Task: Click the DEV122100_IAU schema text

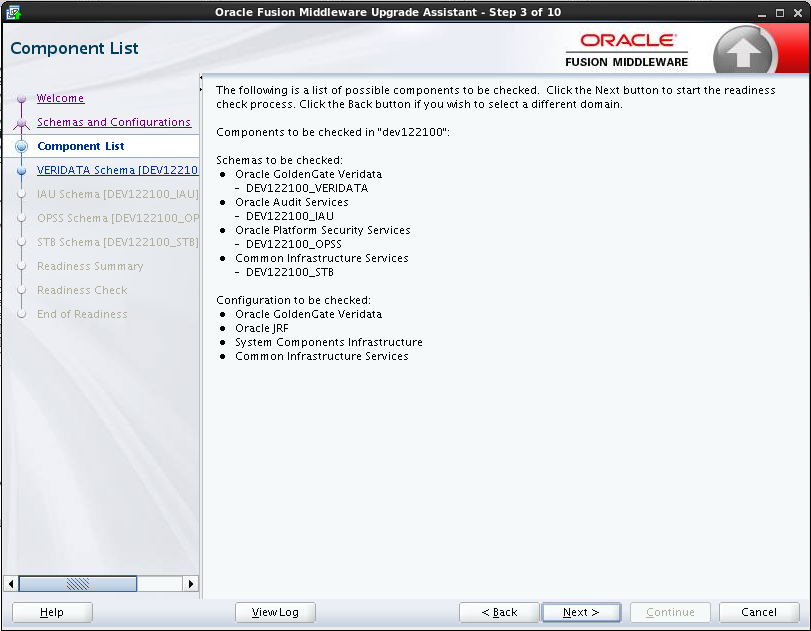Action: click(290, 216)
